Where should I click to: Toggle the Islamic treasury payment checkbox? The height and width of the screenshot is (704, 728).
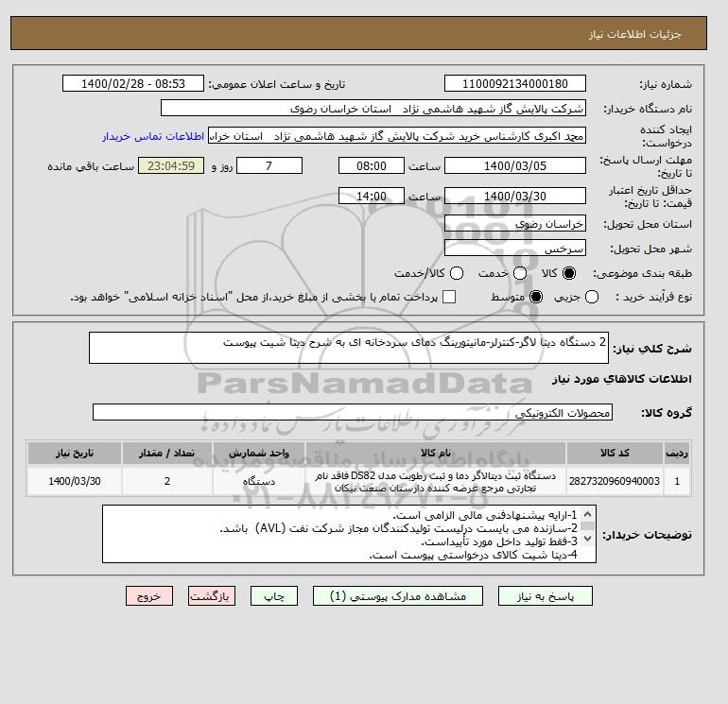[x=449, y=297]
